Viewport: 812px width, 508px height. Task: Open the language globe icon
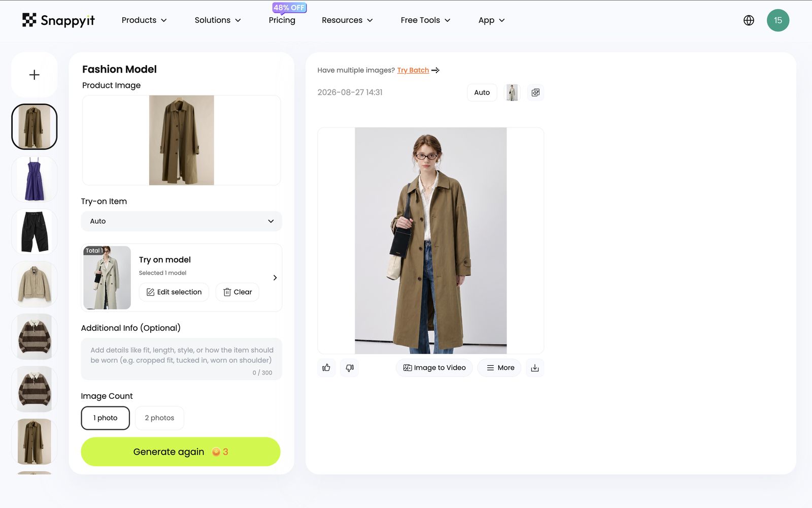pyautogui.click(x=749, y=20)
